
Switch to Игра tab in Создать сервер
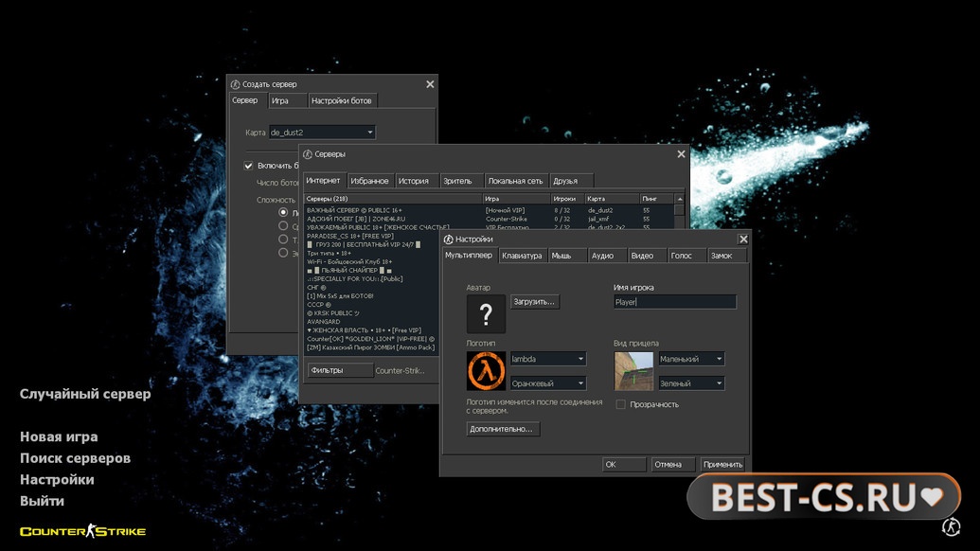tap(288, 100)
